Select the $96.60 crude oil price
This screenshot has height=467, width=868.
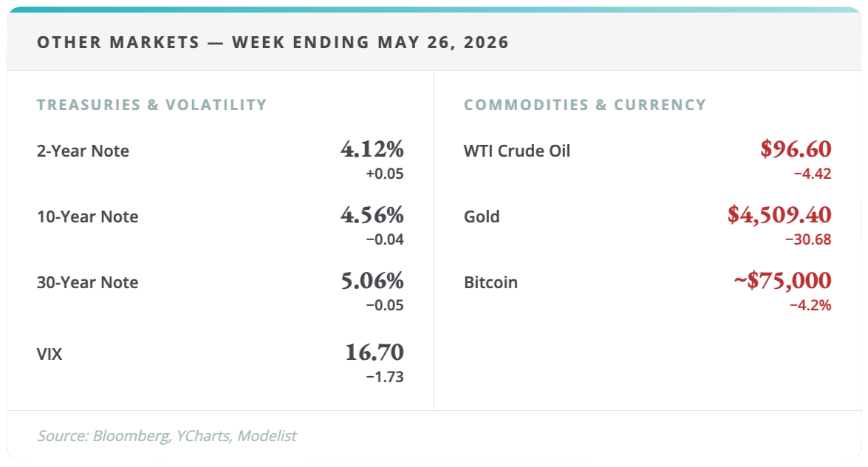click(796, 149)
